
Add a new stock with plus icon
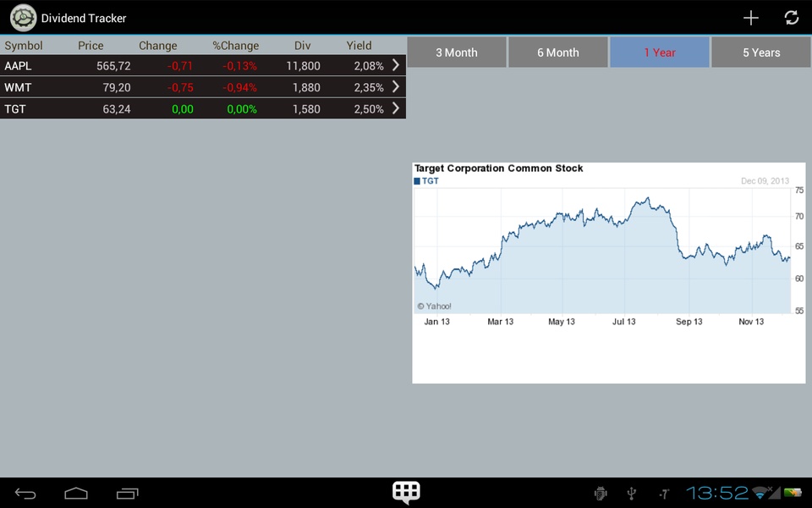[751, 18]
